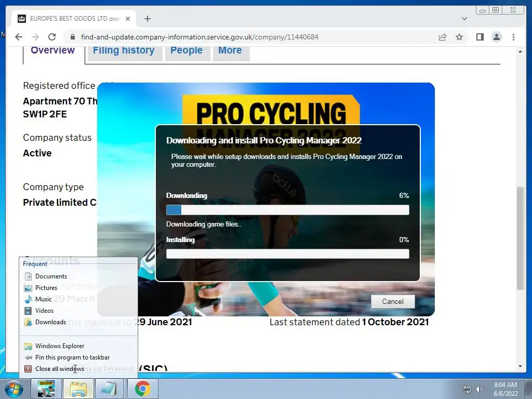Viewport: 532px width, 399px height.
Task: Click the Installing progress bar
Action: pos(288,254)
